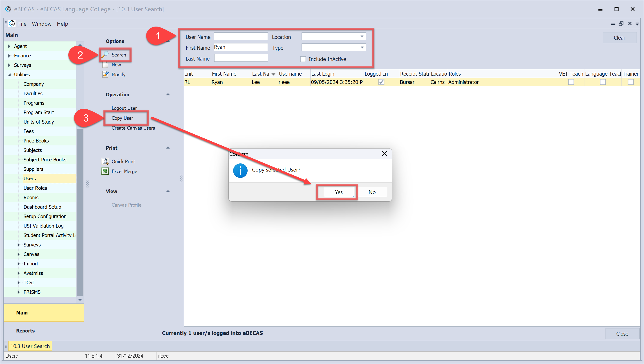This screenshot has height=364, width=644.
Task: Open the Type dropdown
Action: tap(362, 47)
